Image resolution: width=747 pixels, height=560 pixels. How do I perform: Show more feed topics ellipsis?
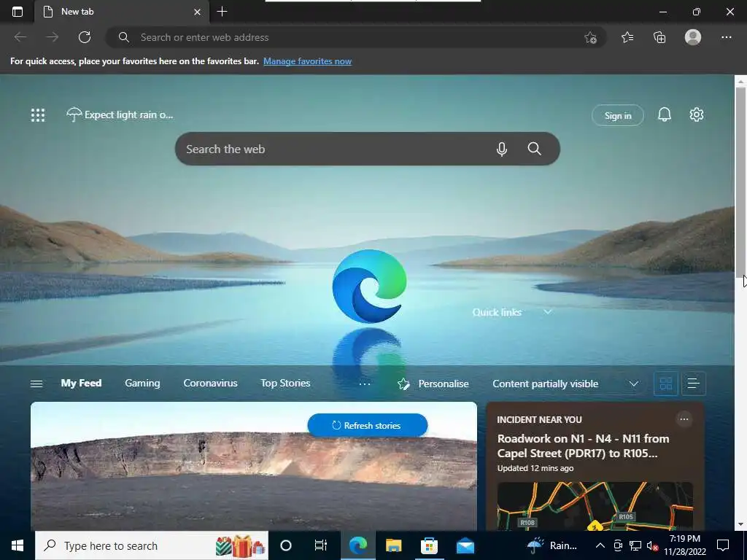tap(365, 384)
